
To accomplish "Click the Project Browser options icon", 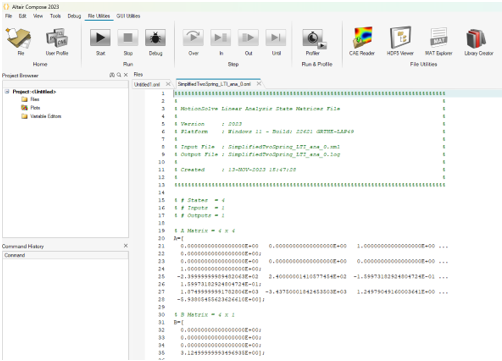I will [112, 75].
